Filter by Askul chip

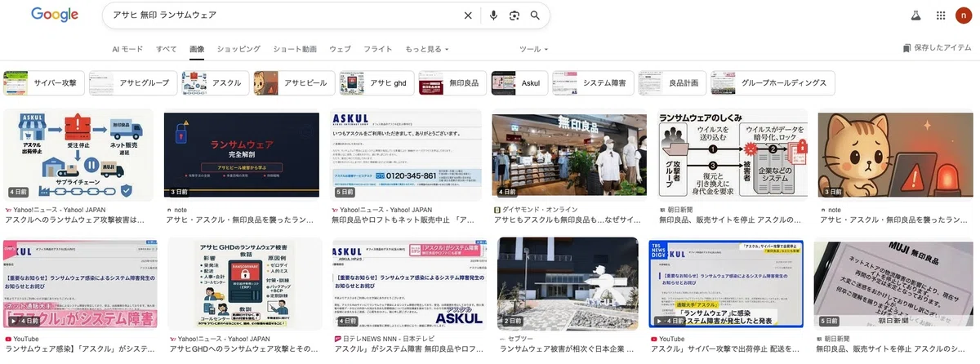tap(519, 83)
